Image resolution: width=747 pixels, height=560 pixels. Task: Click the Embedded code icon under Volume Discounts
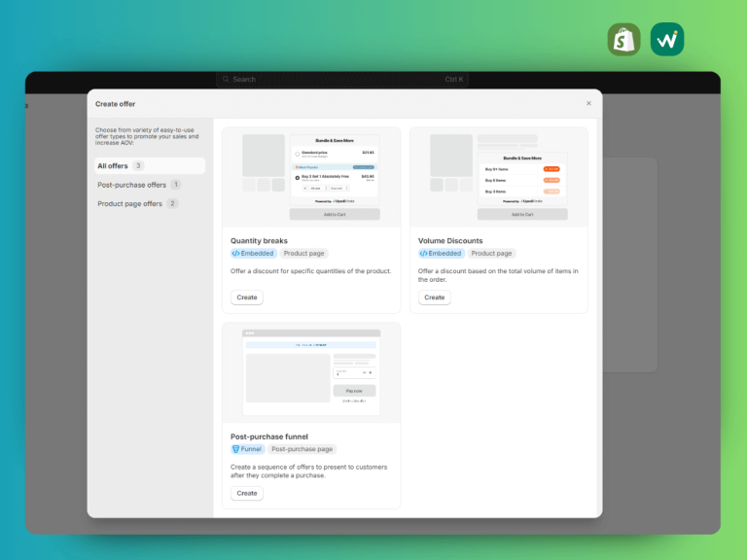[423, 254]
